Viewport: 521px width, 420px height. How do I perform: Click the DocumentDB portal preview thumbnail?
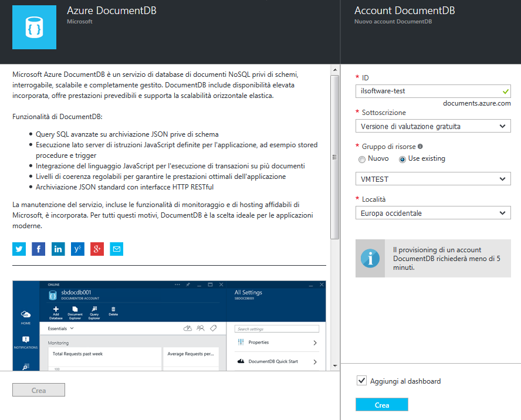169,326
